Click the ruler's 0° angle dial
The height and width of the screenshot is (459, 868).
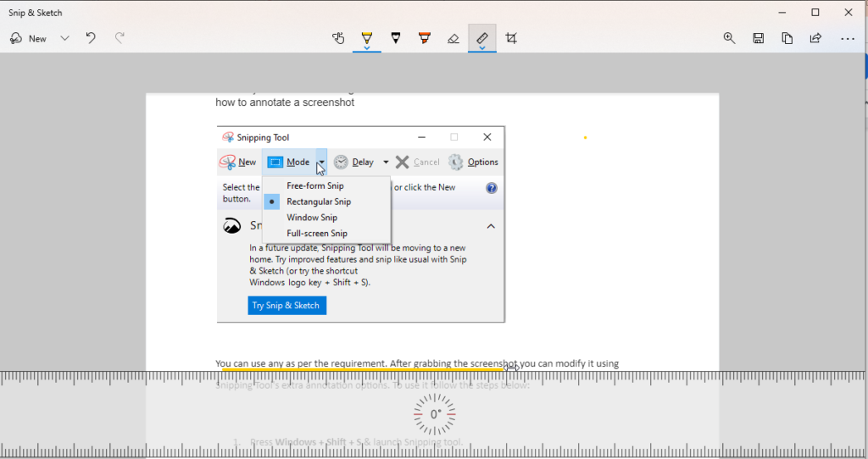(435, 414)
